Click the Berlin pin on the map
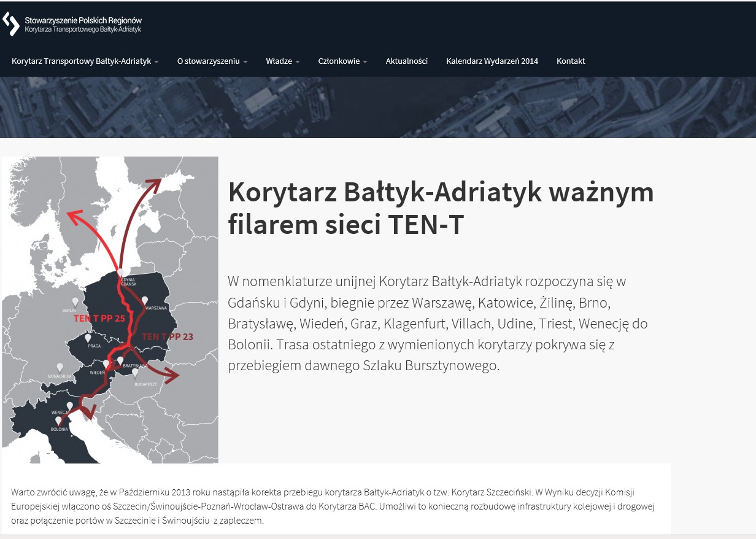The width and height of the screenshot is (756, 539). click(75, 301)
